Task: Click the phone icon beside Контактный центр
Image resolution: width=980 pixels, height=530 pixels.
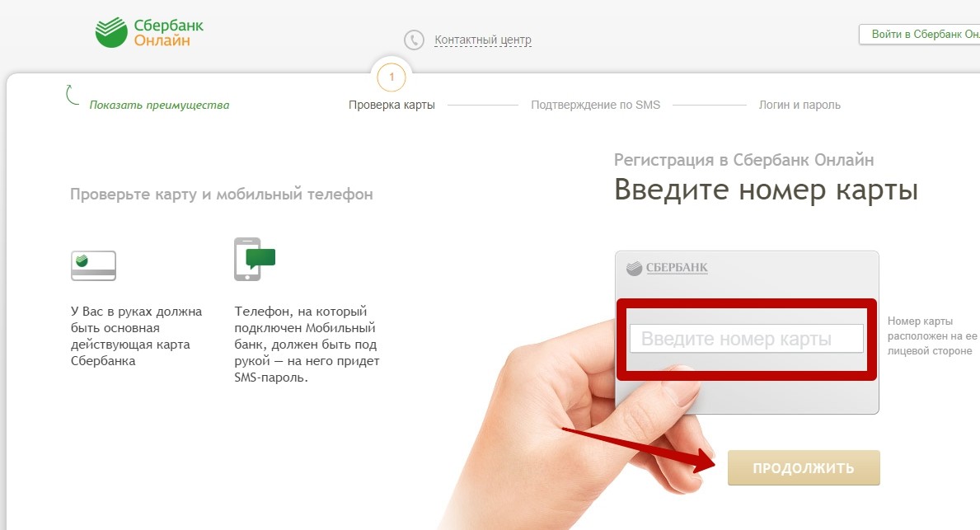Action: click(414, 40)
